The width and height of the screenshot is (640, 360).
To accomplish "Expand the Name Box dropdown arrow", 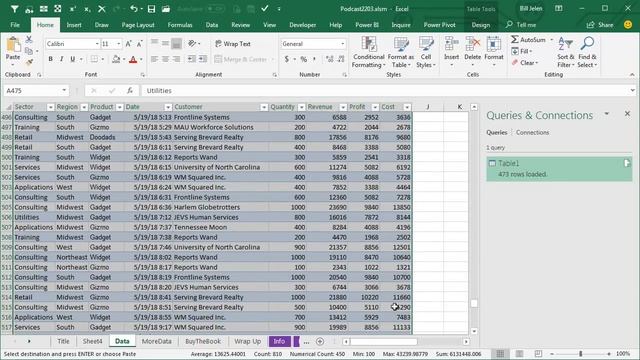I will coord(64,90).
